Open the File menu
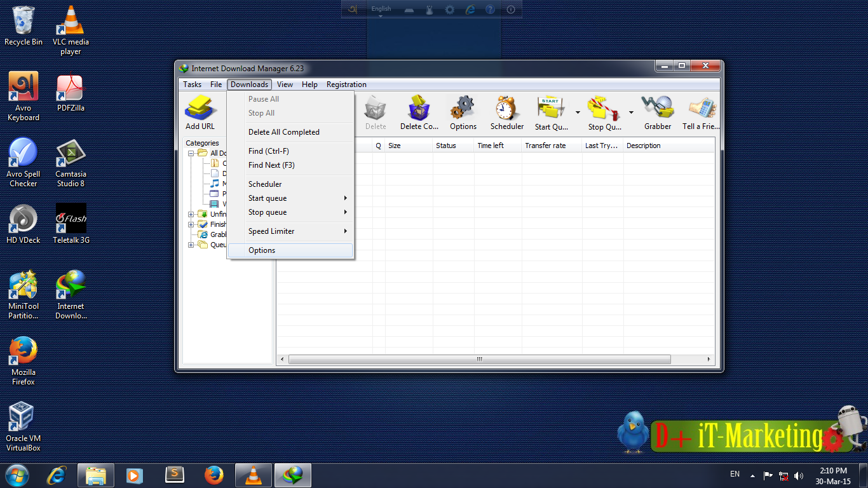Image resolution: width=868 pixels, height=488 pixels. point(216,85)
